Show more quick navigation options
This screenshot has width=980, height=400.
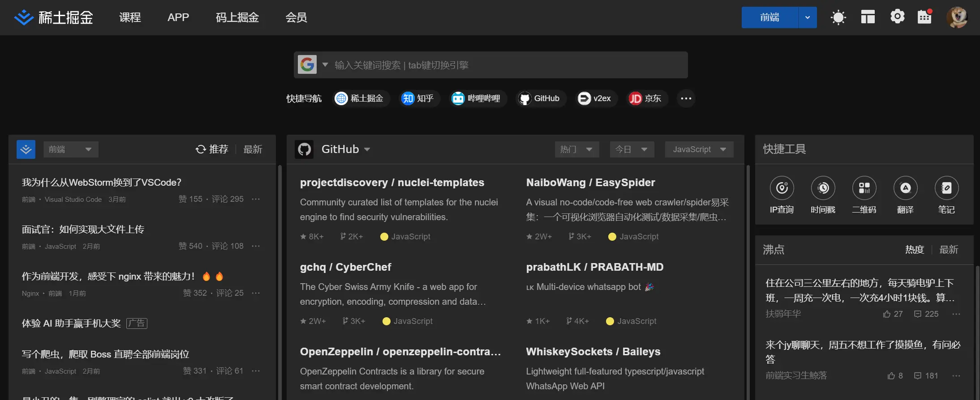[686, 98]
